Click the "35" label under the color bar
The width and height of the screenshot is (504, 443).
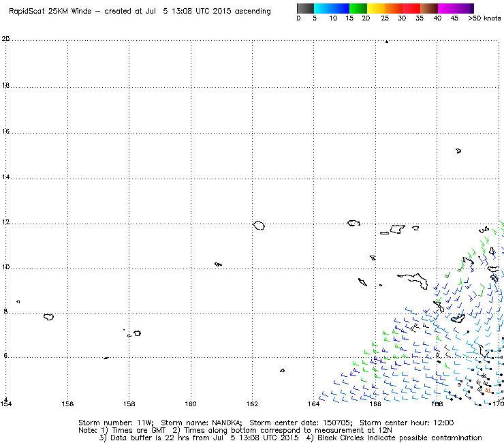pyautogui.click(x=420, y=18)
